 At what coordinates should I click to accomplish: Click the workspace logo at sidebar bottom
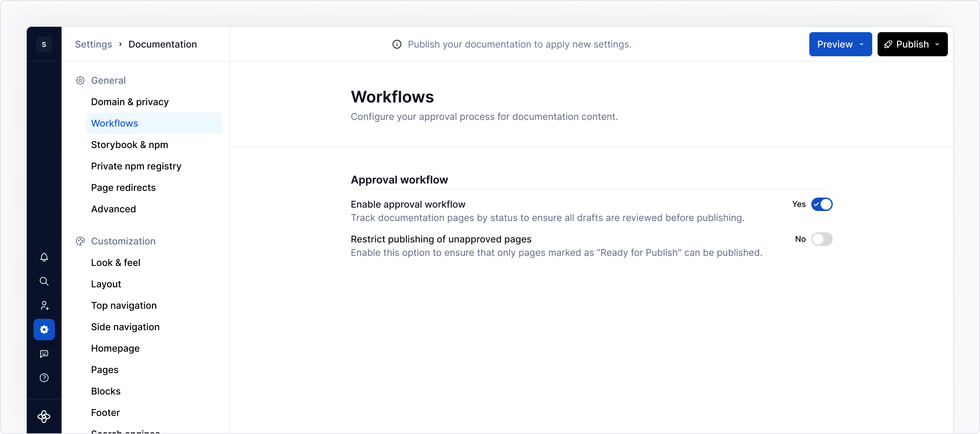click(44, 417)
